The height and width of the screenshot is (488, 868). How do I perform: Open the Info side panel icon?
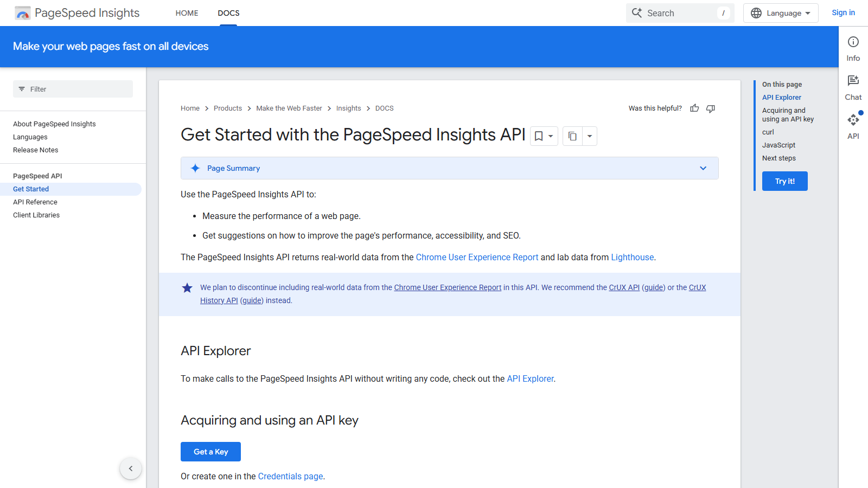[853, 42]
